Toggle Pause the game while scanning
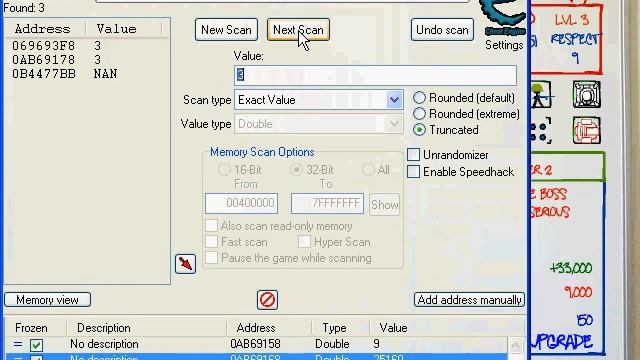The width and height of the screenshot is (640, 360). (x=211, y=258)
